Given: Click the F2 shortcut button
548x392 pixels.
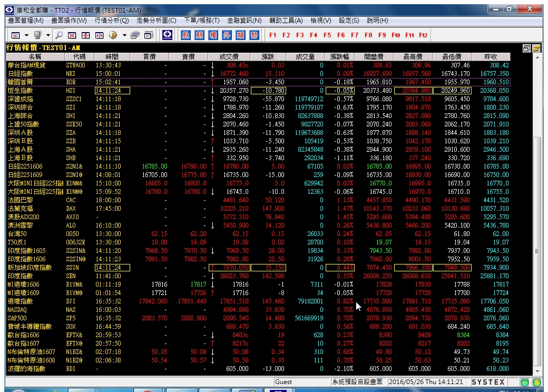Looking at the screenshot, I should click(x=286, y=35).
